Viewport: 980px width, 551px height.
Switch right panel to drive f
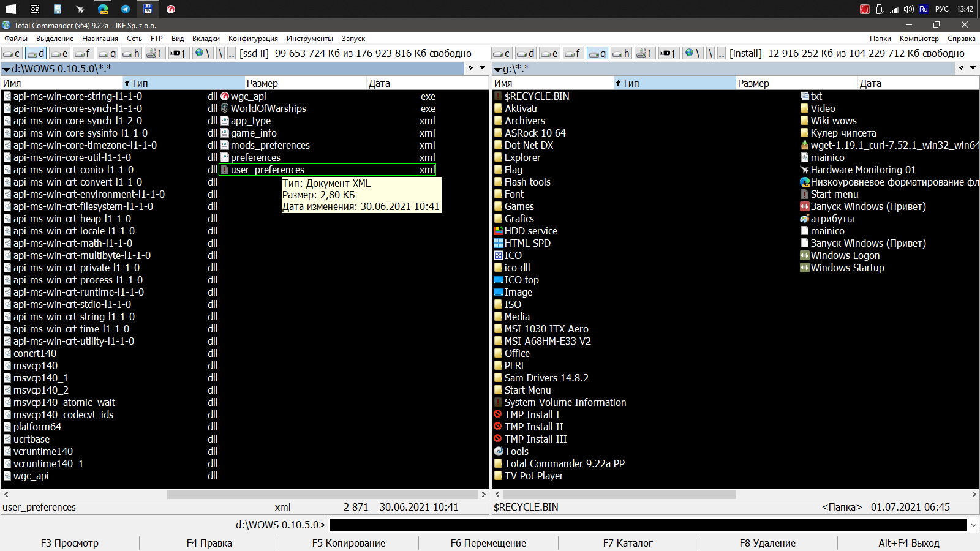click(x=574, y=53)
